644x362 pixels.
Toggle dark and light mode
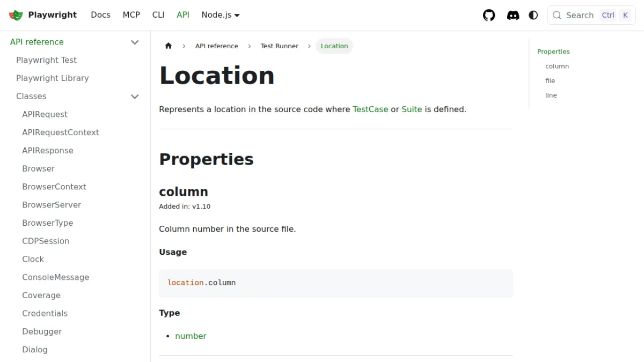[x=533, y=15]
